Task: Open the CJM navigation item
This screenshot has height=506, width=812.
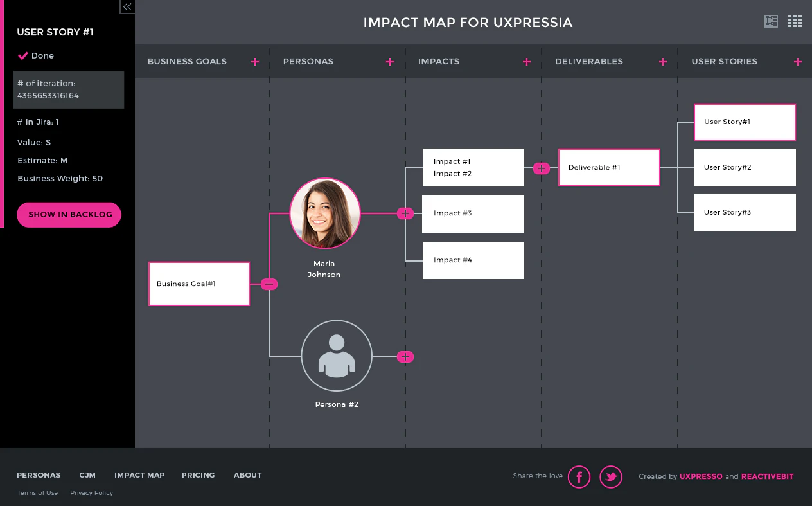Action: (x=87, y=475)
